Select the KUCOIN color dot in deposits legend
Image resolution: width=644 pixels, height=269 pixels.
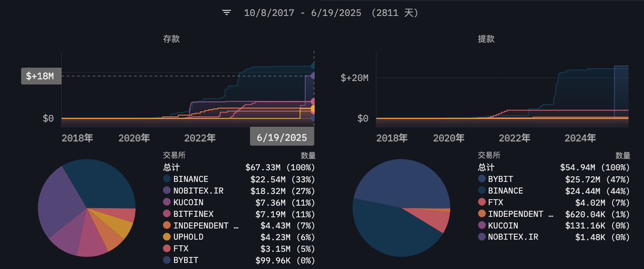[x=167, y=202]
